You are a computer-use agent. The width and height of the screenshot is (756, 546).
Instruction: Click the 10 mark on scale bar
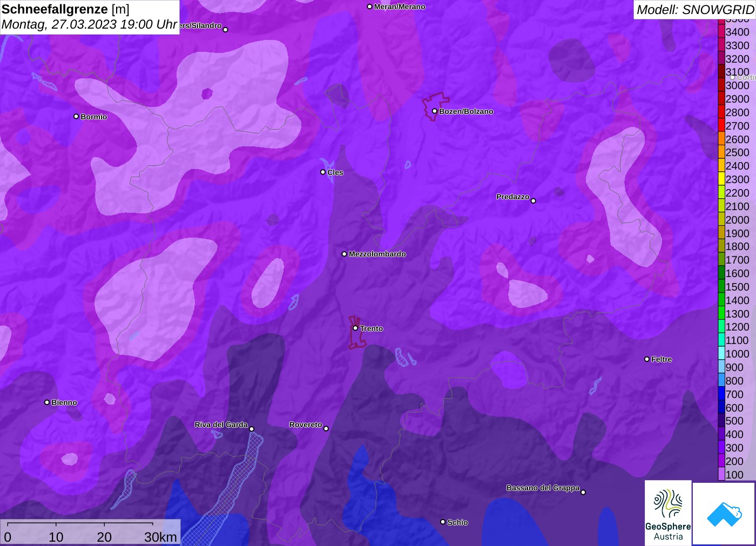[x=56, y=537]
